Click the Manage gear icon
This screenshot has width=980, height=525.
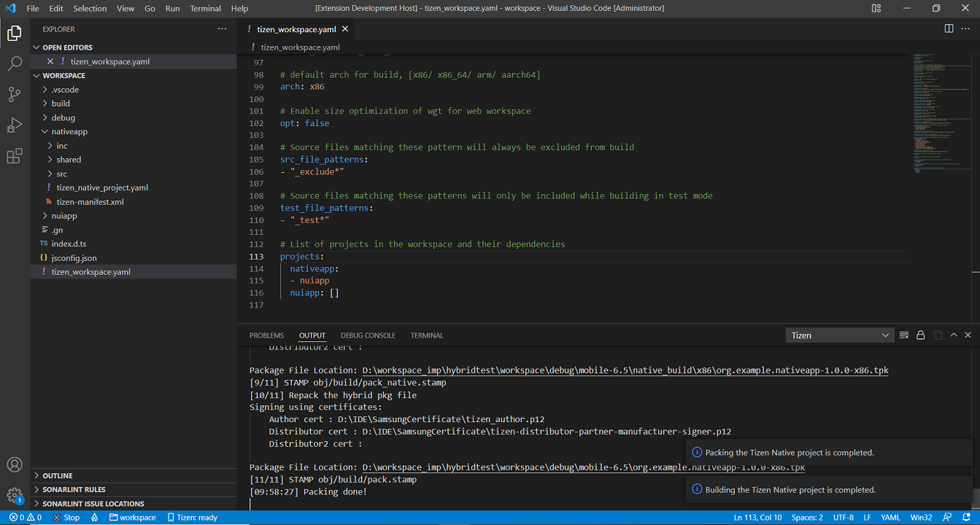(15, 495)
